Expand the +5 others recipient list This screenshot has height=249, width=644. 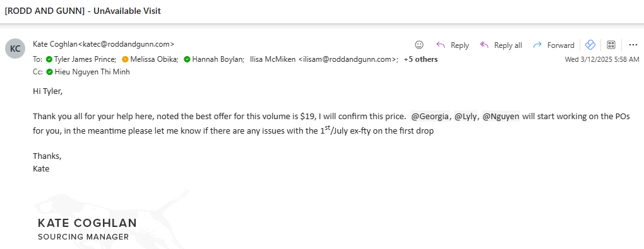pos(420,59)
